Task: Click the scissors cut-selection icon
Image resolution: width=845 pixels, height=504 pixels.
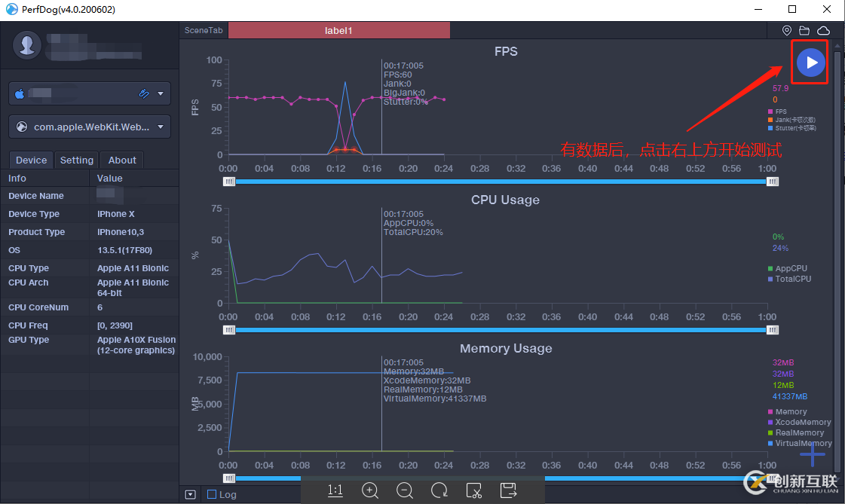Action: coord(473,490)
